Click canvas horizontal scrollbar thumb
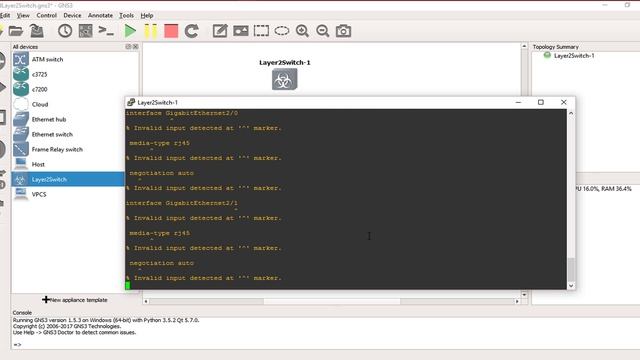640x360 pixels. click(x=332, y=302)
